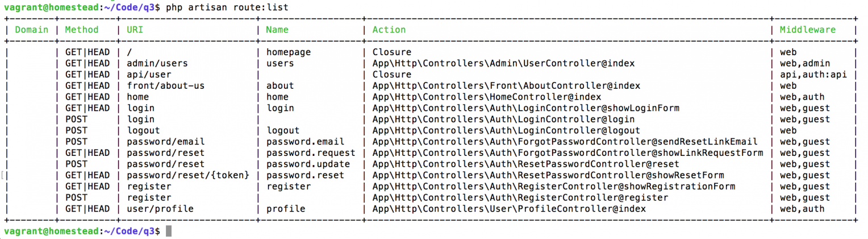This screenshot has height=239, width=868.
Task: Click the password/reset/{token} URI
Action: (188, 175)
